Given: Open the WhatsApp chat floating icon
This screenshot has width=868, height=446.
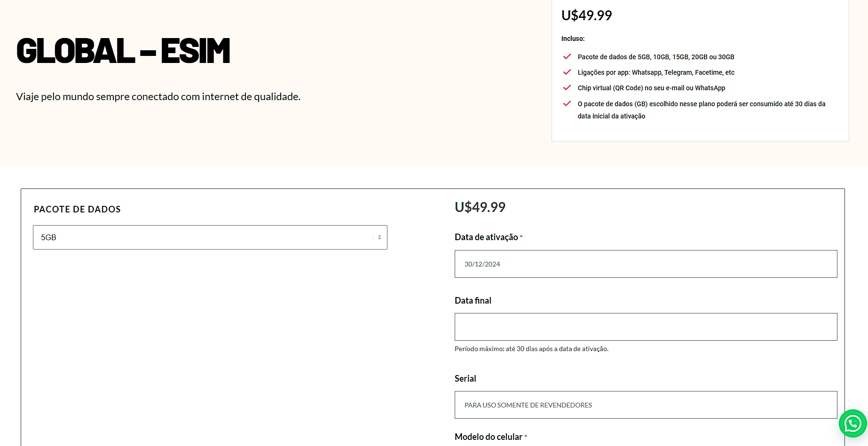Looking at the screenshot, I should 852,423.
